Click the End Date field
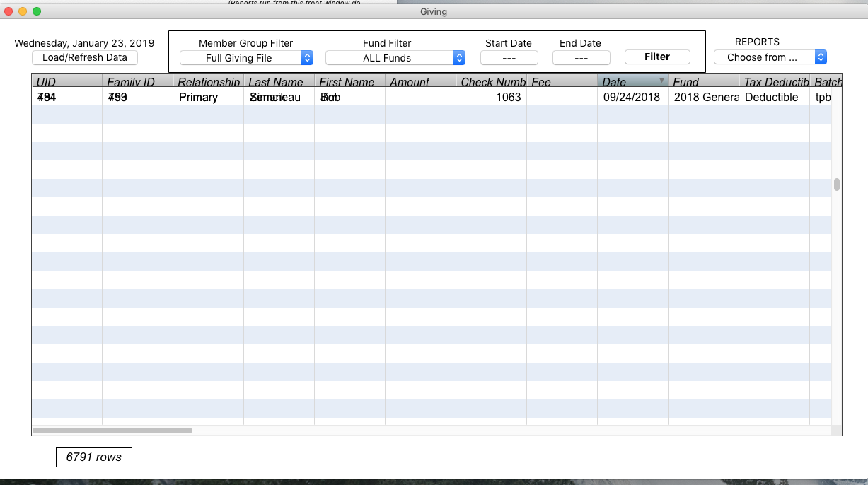 point(581,58)
